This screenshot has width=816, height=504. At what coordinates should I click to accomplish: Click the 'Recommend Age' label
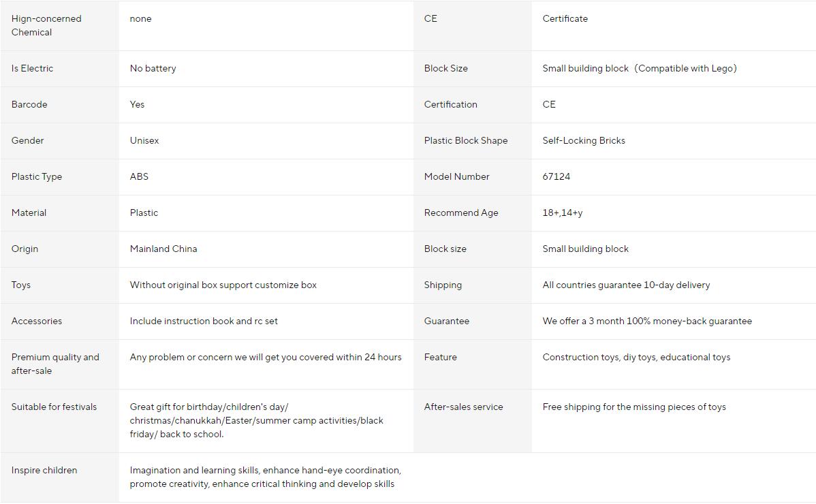click(460, 212)
